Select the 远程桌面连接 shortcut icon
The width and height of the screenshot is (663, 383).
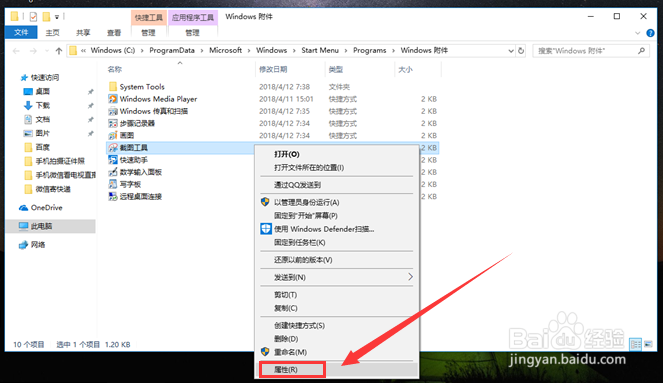(x=112, y=197)
